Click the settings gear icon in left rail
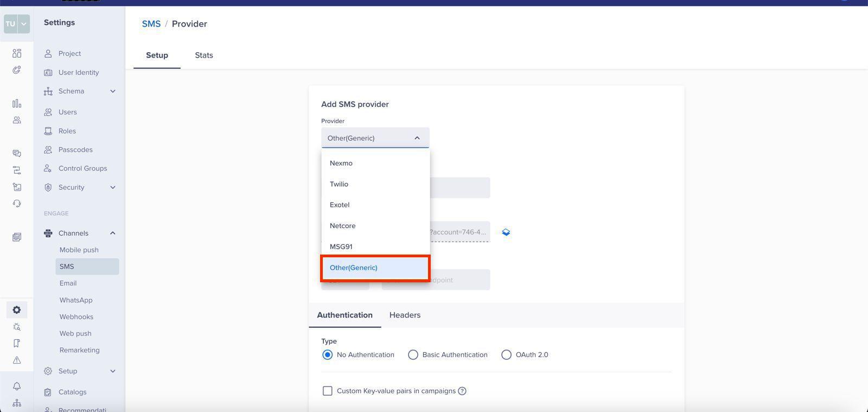This screenshot has height=412, width=868. click(x=17, y=310)
